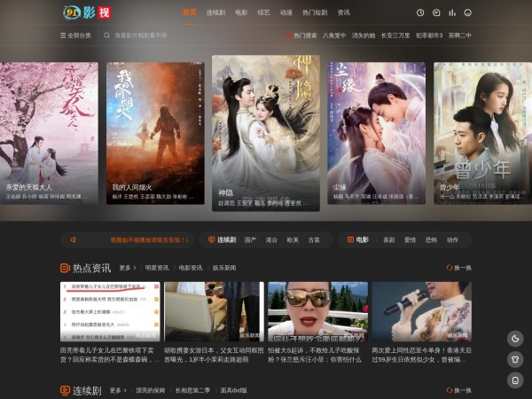The image size is (532, 399).
Task: Open 漂亮的保姆 series link
Action: (x=151, y=390)
